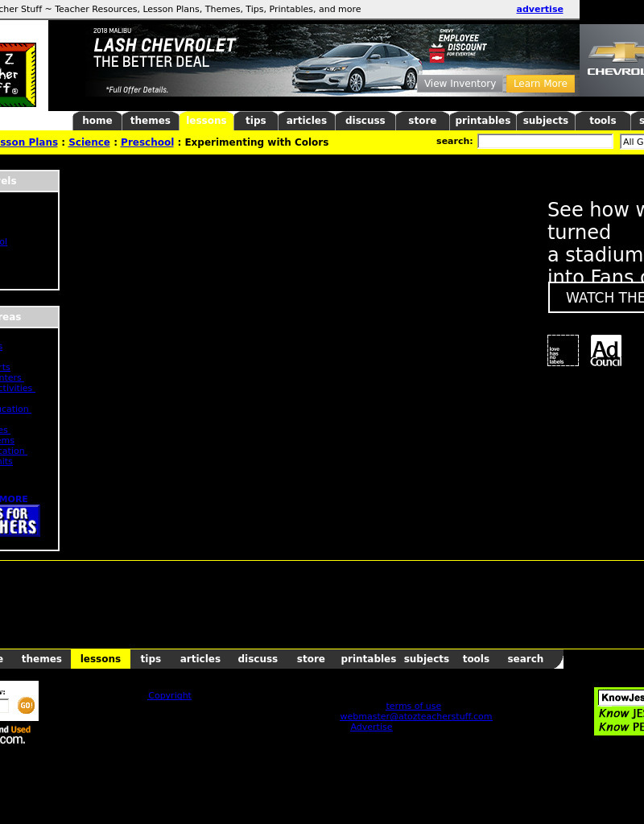
Task: Click the A to Z Teacher Stuff logo
Action: (x=18, y=75)
